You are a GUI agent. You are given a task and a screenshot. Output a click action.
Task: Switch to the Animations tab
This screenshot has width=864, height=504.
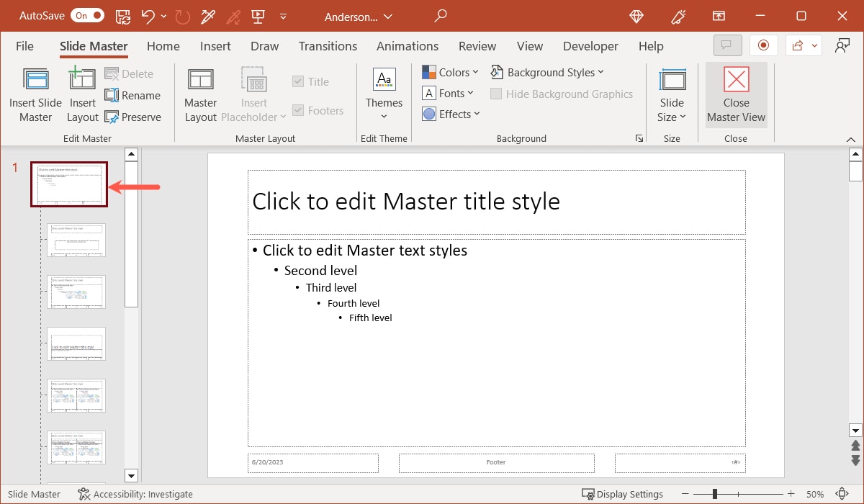[x=407, y=45]
